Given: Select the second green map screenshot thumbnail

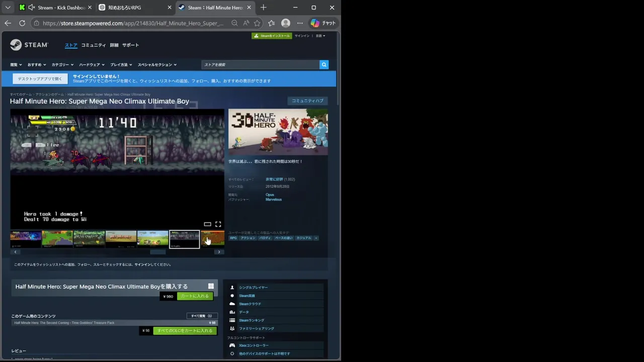Looking at the screenshot, I should 57,239.
